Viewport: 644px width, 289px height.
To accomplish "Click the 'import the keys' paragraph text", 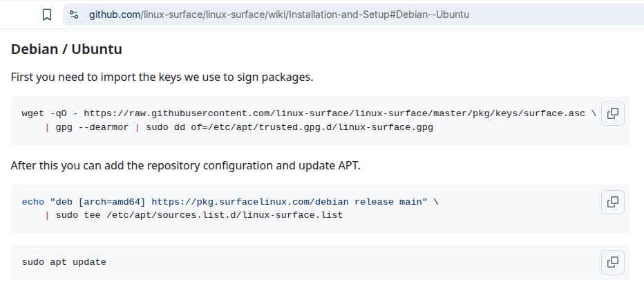I will (x=162, y=77).
